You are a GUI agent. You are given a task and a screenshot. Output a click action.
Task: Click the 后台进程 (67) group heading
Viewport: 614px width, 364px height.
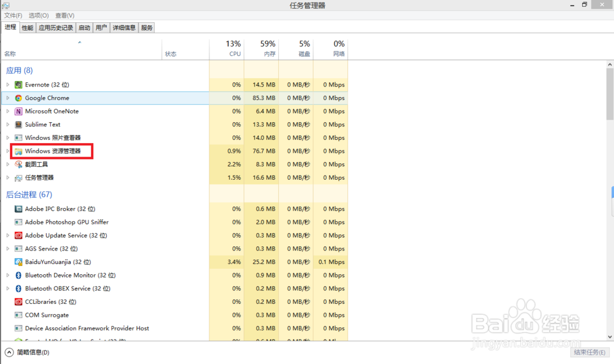(29, 195)
